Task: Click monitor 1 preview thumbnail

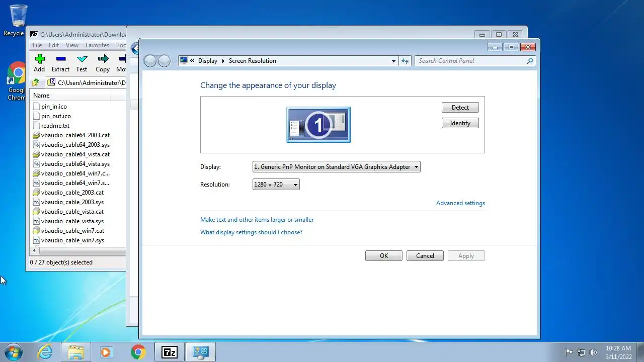Action: tap(318, 124)
